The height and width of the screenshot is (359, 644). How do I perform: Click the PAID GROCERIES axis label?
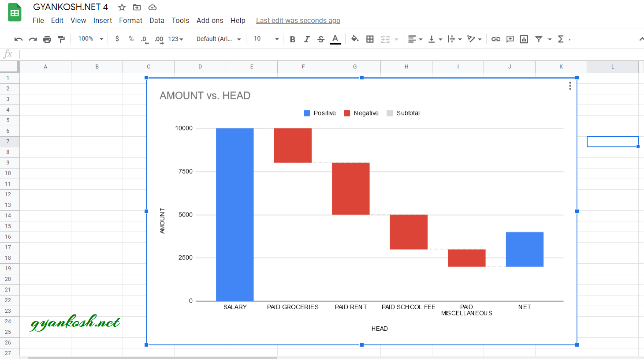[x=293, y=307]
